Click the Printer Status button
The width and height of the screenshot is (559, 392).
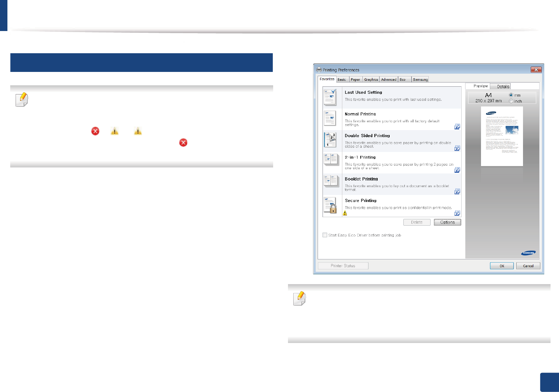[x=343, y=266]
